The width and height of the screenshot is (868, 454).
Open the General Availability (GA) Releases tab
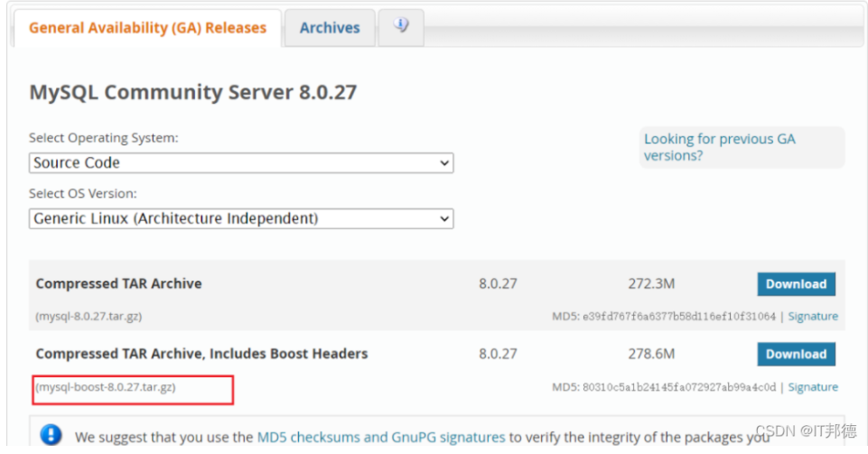point(147,28)
